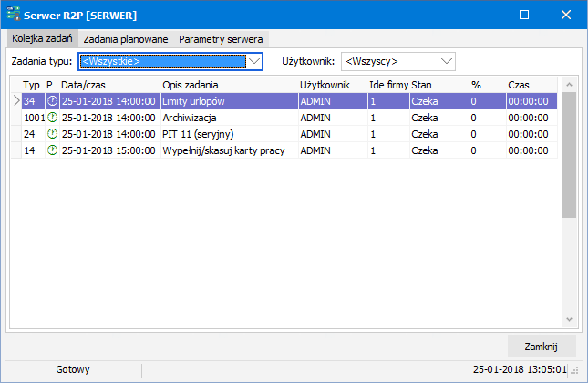Click the vertical scrollbar thumb in task list

tap(569, 155)
